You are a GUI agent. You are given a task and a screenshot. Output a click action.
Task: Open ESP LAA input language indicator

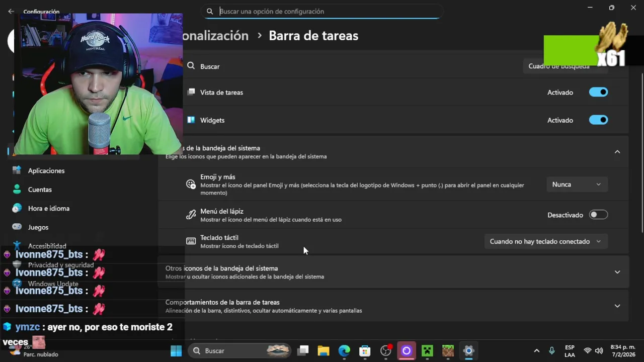tap(570, 351)
